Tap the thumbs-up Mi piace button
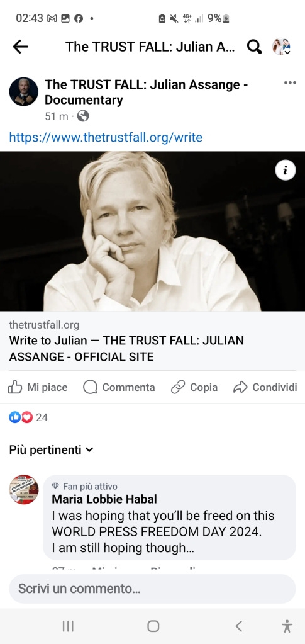305x644 pixels. tap(37, 387)
